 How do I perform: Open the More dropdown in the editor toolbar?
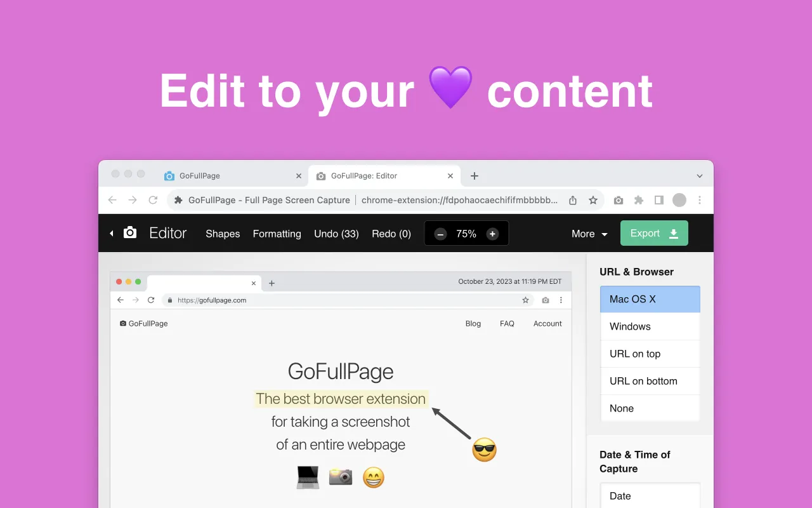tap(589, 234)
